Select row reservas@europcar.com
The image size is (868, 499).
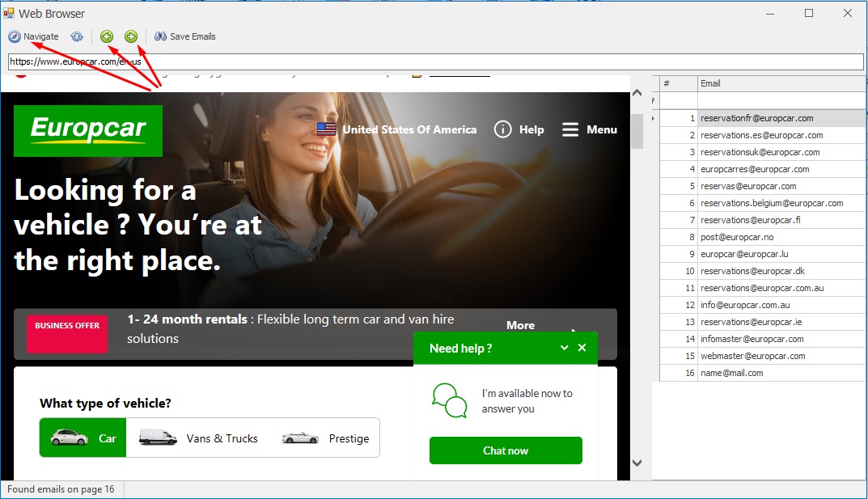(x=763, y=186)
